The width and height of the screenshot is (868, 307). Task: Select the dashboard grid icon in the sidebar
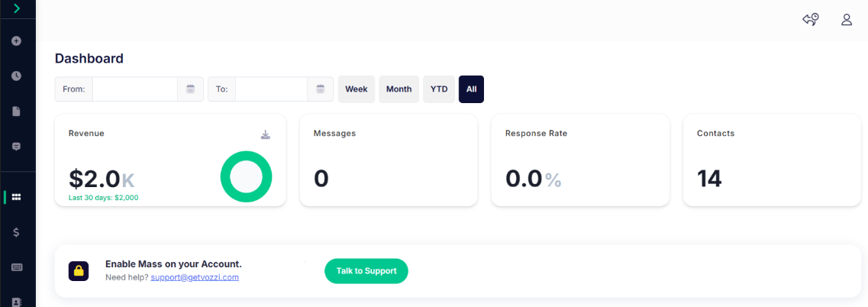[x=17, y=197]
